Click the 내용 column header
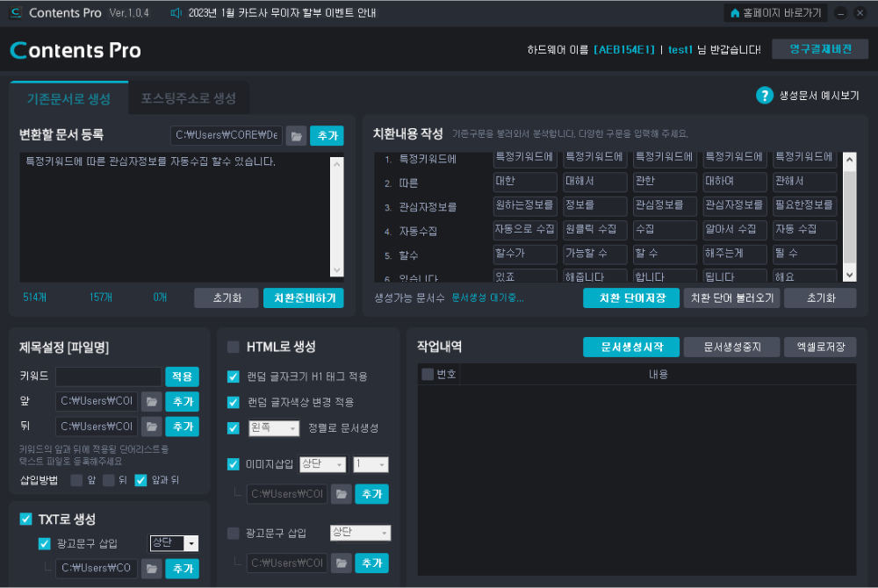The height and width of the screenshot is (588, 878). pos(658,374)
